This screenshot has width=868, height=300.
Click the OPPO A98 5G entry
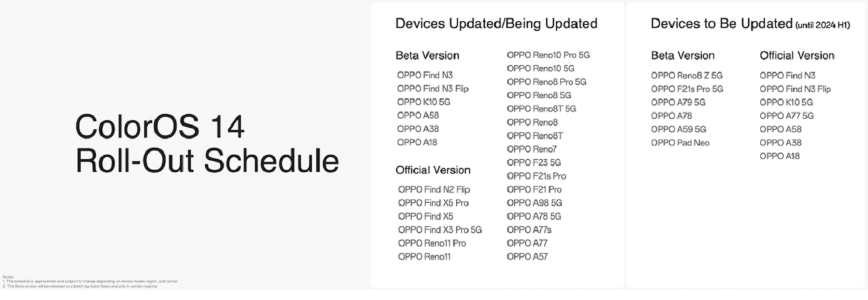(534, 203)
